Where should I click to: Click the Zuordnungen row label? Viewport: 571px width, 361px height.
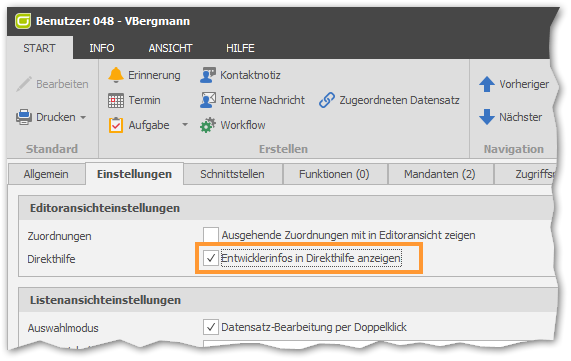coord(59,236)
